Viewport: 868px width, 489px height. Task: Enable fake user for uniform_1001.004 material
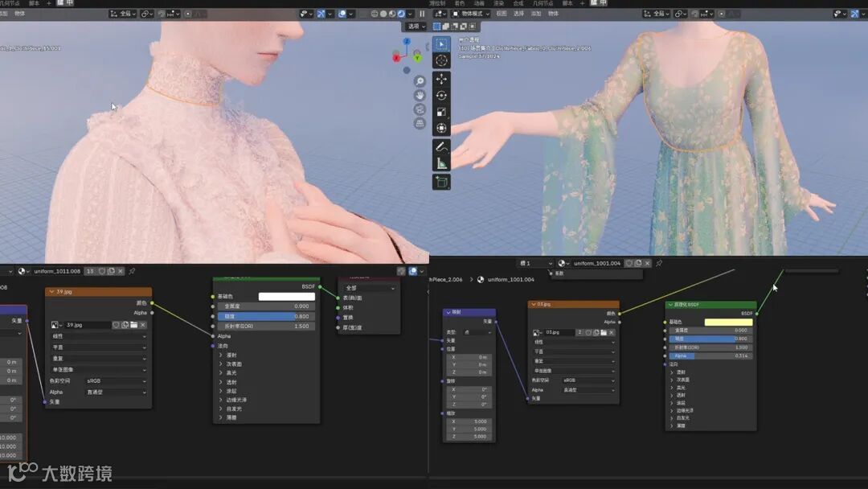(x=628, y=263)
